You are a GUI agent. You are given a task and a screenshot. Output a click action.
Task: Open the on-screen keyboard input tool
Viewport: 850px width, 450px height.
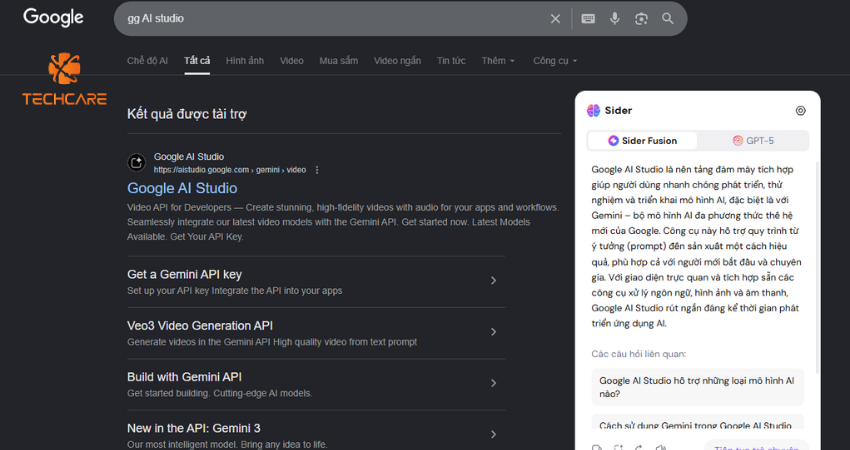coord(588,19)
